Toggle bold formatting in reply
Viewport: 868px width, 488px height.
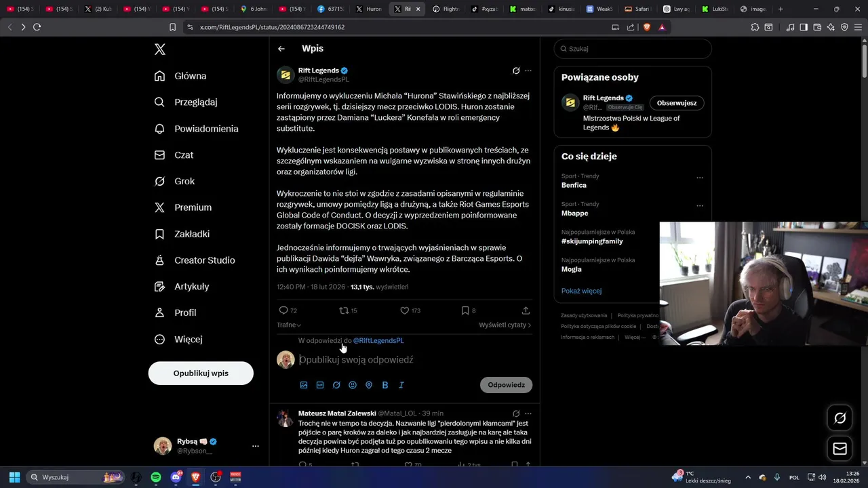click(385, 385)
